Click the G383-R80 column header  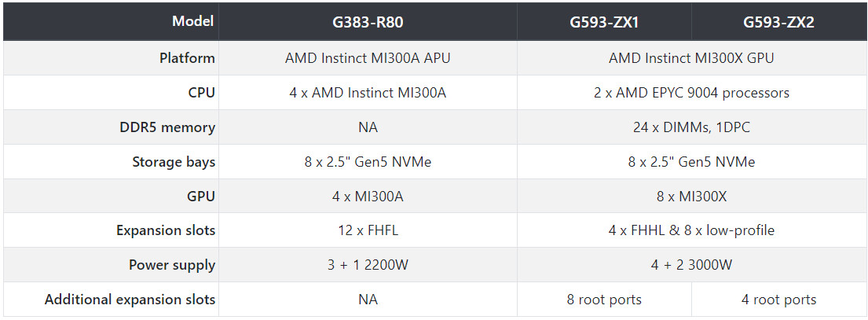coord(368,22)
